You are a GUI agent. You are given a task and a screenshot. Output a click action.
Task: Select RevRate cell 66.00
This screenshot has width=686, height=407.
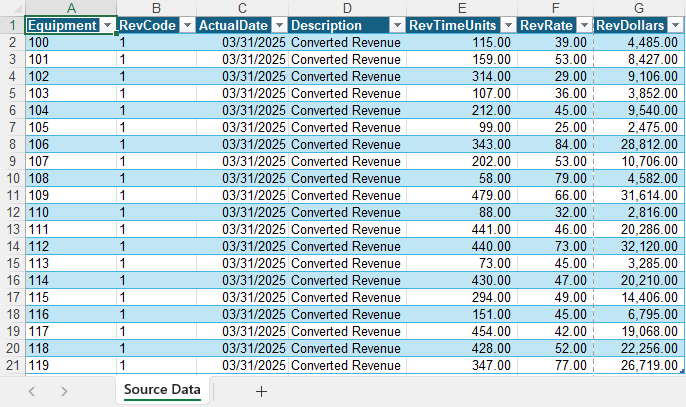coord(555,195)
